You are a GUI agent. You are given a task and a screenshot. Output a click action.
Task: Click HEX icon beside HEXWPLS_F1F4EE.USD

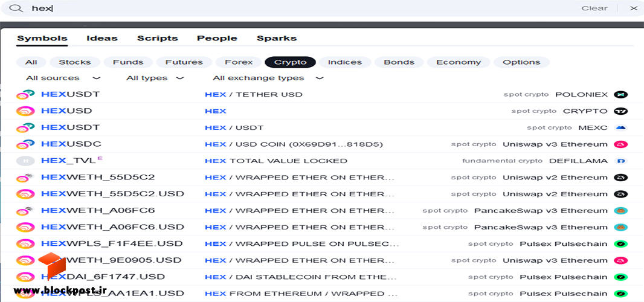(x=25, y=243)
